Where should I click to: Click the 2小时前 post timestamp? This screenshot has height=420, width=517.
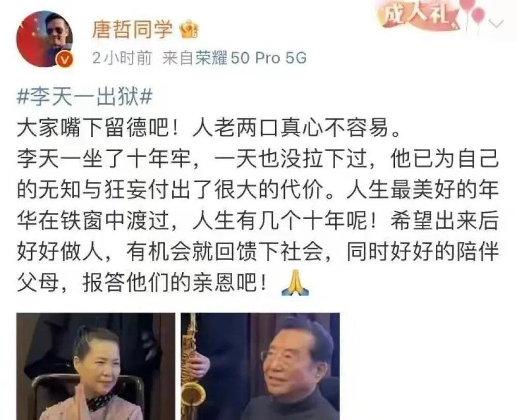coord(121,58)
